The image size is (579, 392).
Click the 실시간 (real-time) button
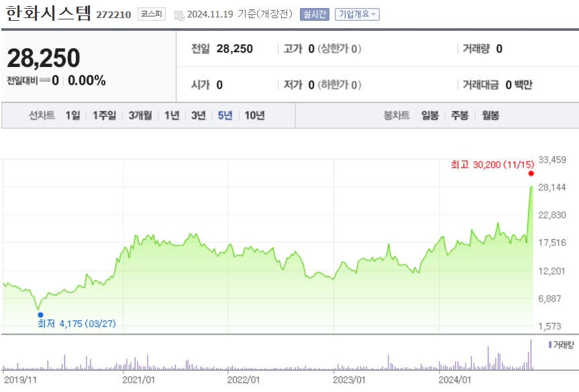(314, 14)
